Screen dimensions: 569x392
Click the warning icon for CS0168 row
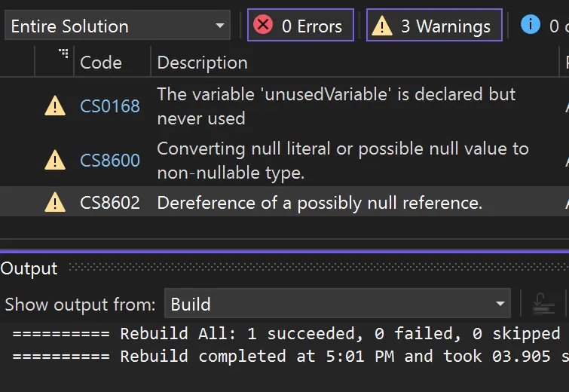coord(55,106)
